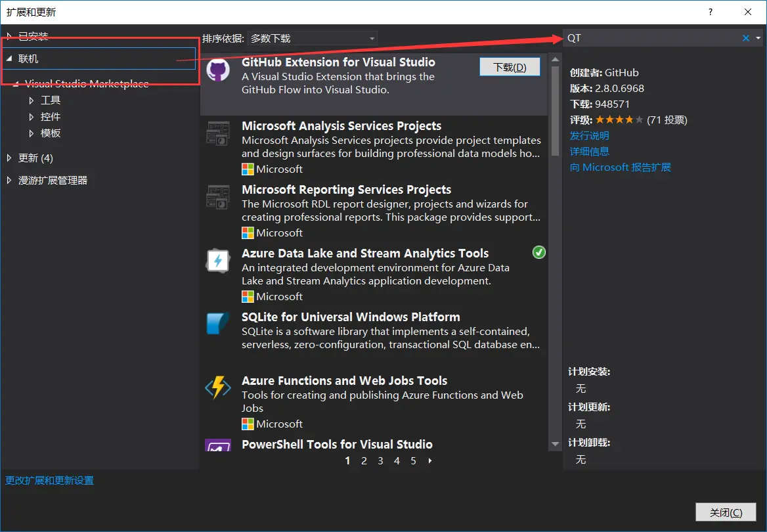Image resolution: width=767 pixels, height=532 pixels.
Task: Click Azure Data Lake extension icon
Action: coord(217,261)
